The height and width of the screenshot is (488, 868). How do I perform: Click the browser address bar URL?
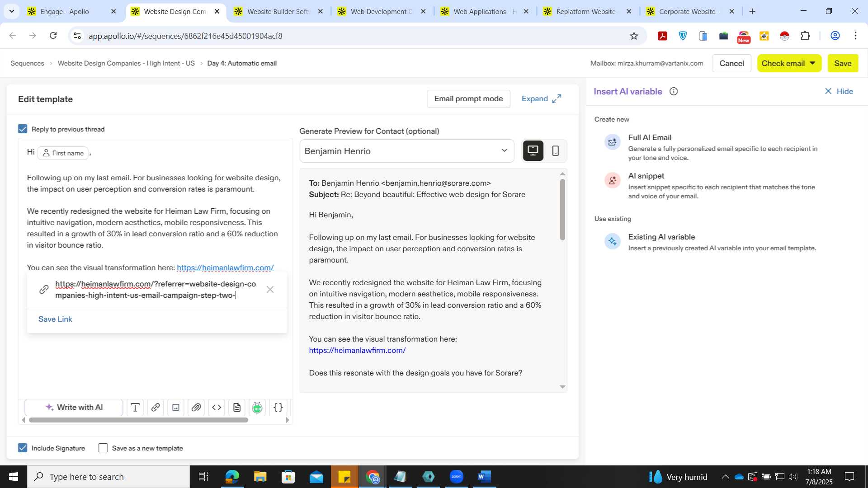185,36
